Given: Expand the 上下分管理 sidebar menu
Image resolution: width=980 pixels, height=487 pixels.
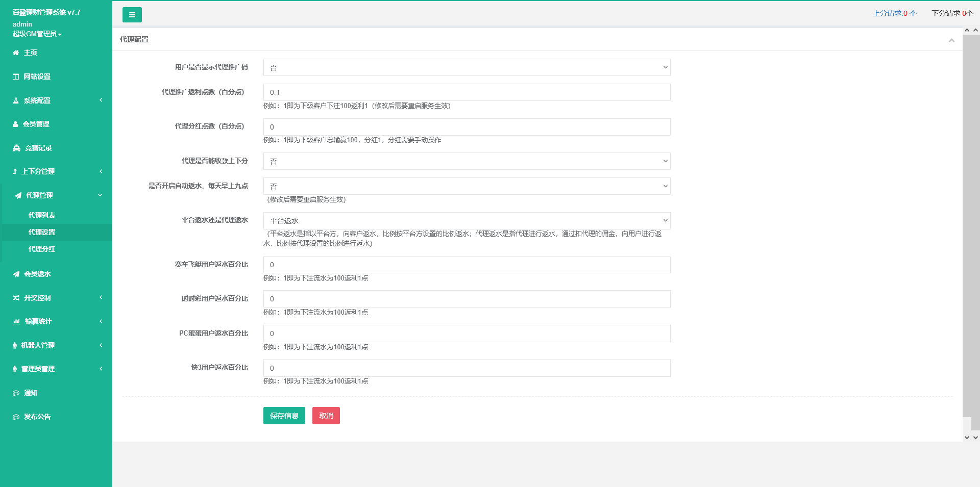Looking at the screenshot, I should (x=56, y=171).
